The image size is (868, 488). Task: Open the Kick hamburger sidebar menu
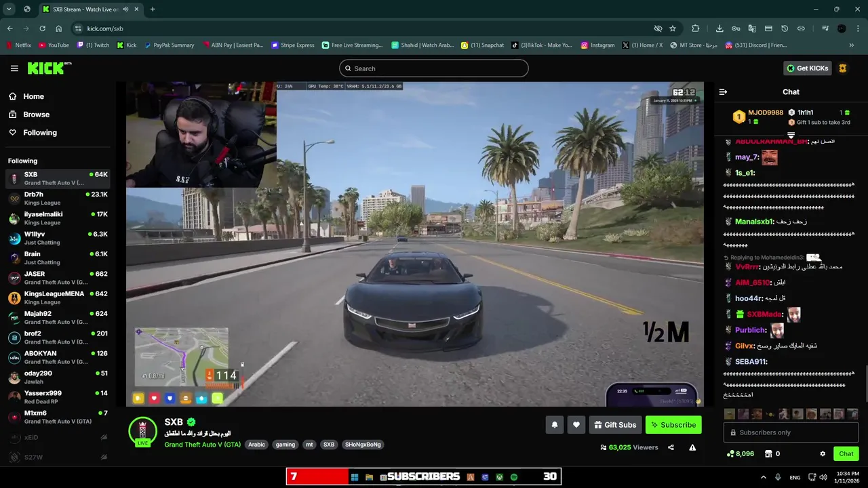[14, 68]
